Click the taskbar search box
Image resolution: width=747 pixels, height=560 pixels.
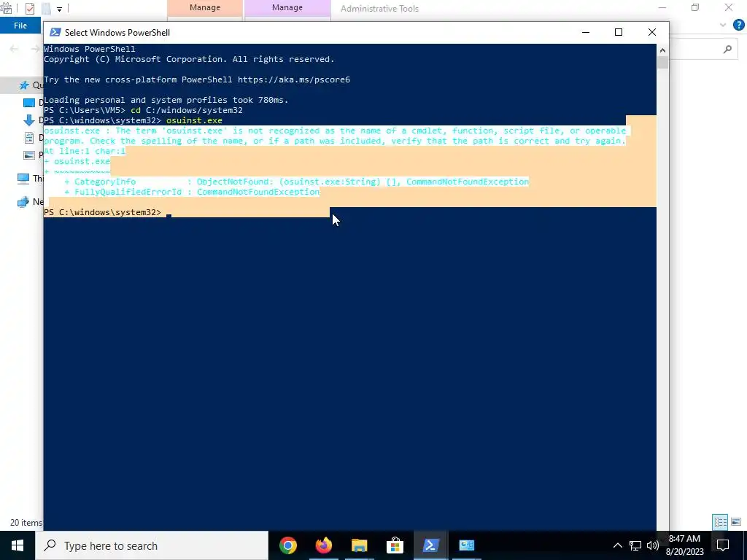(x=152, y=545)
